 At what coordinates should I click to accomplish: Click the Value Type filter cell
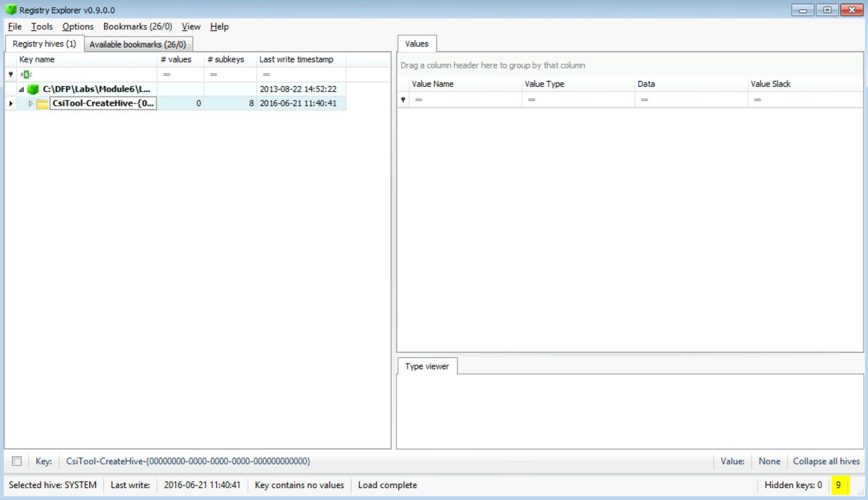[x=578, y=100]
